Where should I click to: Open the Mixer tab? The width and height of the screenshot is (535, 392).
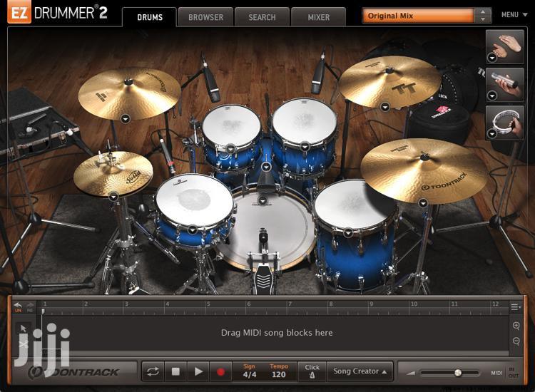click(x=318, y=17)
